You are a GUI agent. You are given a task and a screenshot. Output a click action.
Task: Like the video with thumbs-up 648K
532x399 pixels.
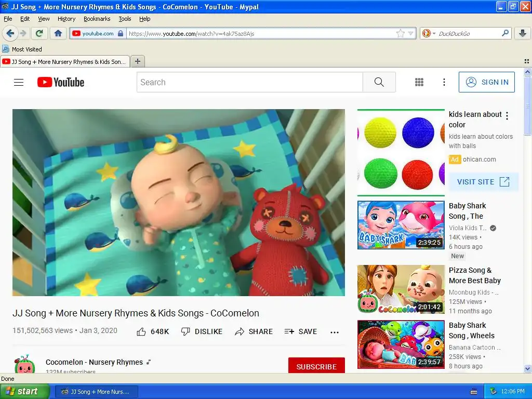point(153,331)
